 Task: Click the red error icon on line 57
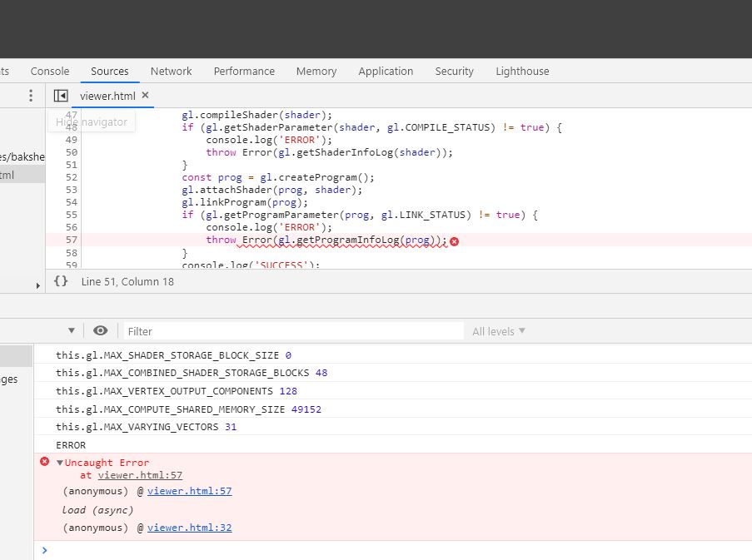pos(455,240)
